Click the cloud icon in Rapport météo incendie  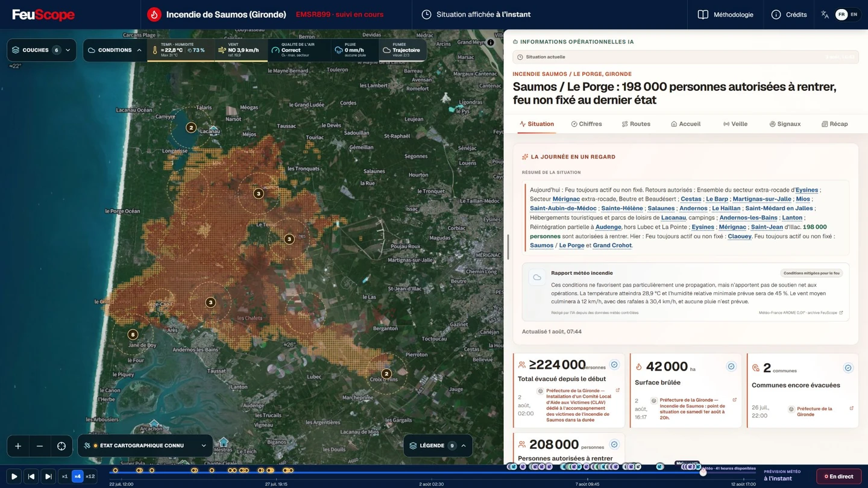(536, 277)
